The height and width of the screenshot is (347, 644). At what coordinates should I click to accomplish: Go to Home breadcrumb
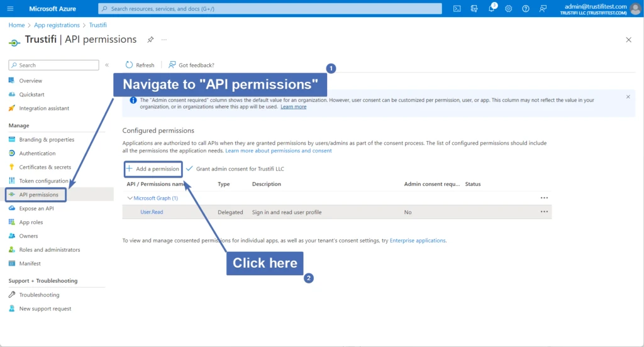point(16,25)
